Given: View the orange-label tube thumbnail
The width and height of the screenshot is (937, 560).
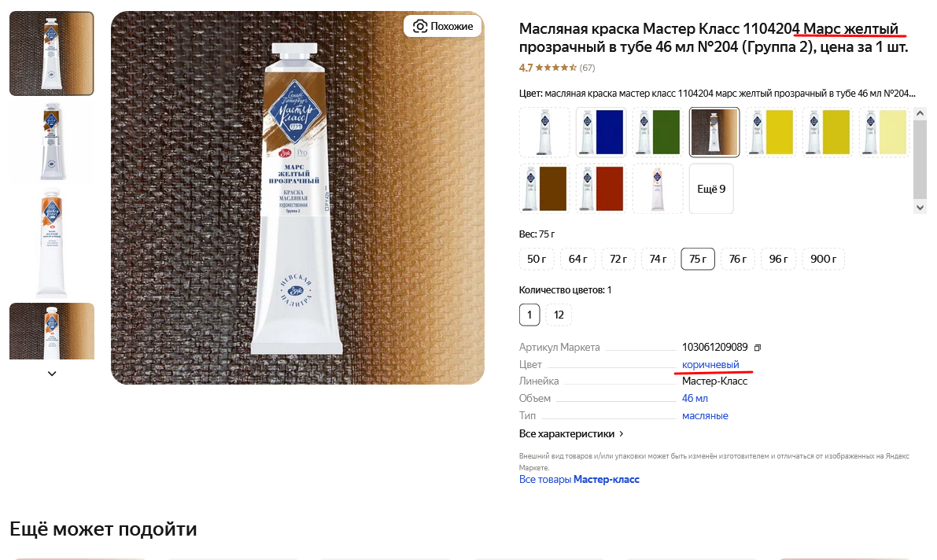Looking at the screenshot, I should pyautogui.click(x=51, y=242).
